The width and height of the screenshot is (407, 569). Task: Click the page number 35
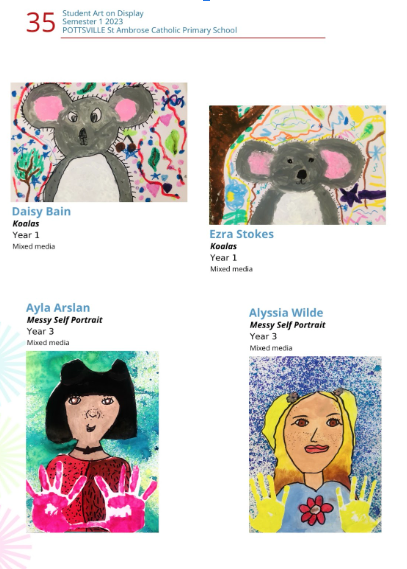41,22
